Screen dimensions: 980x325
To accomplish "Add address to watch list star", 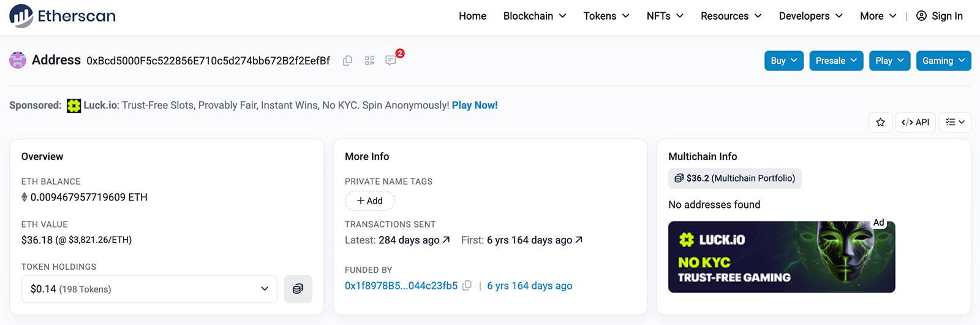I will coord(880,122).
